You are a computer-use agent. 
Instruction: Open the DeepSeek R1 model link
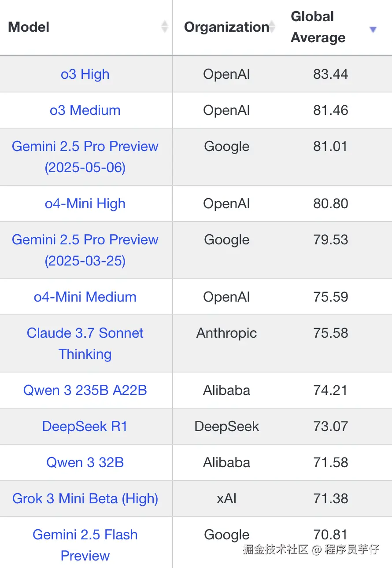pos(85,426)
